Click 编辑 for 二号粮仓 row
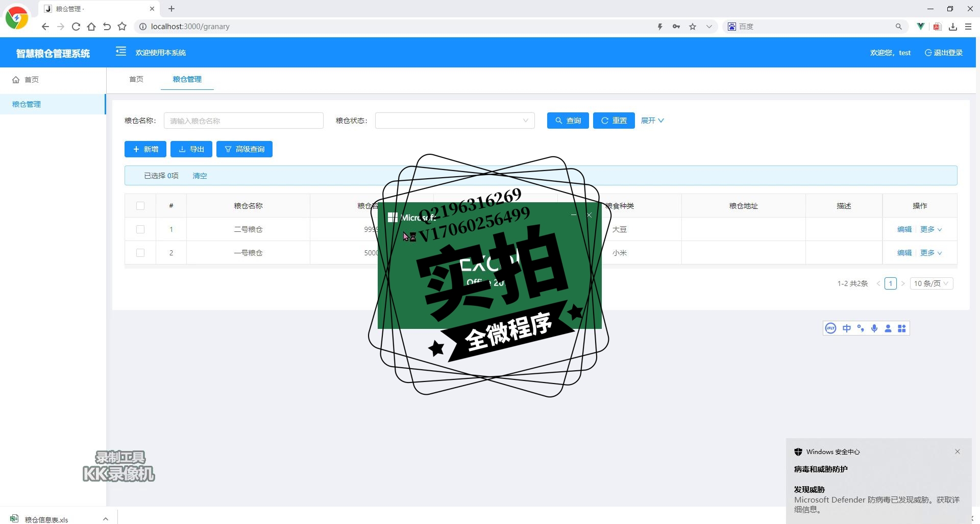The height and width of the screenshot is (524, 980). point(904,229)
